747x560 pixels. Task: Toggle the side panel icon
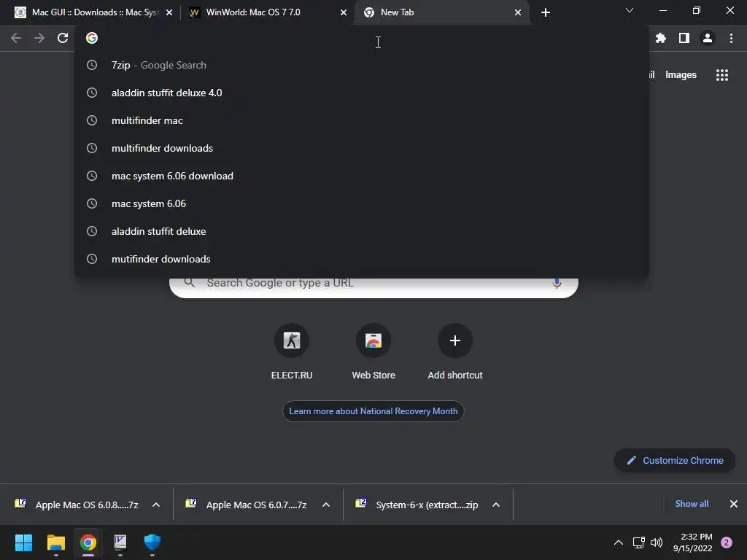click(684, 38)
